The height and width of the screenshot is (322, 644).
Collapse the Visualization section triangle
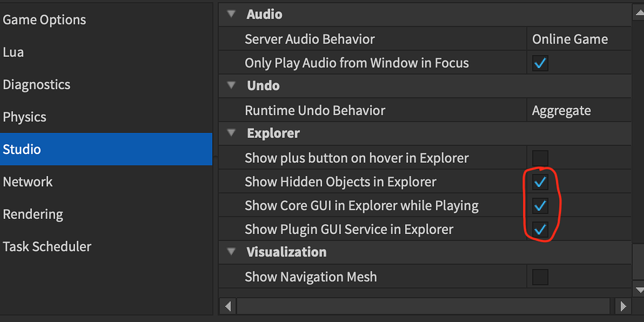232,252
